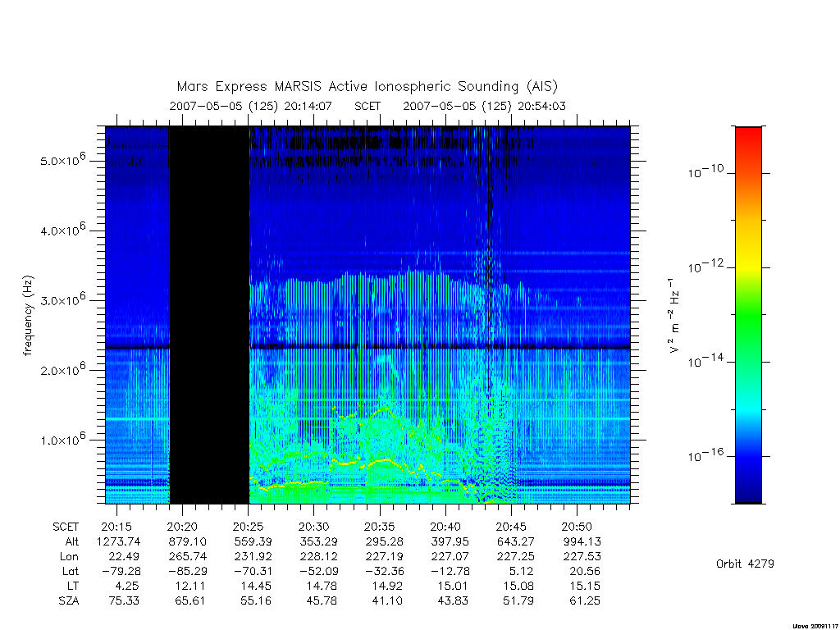Click longitude value 231.92
840x630 pixels.
click(x=253, y=557)
